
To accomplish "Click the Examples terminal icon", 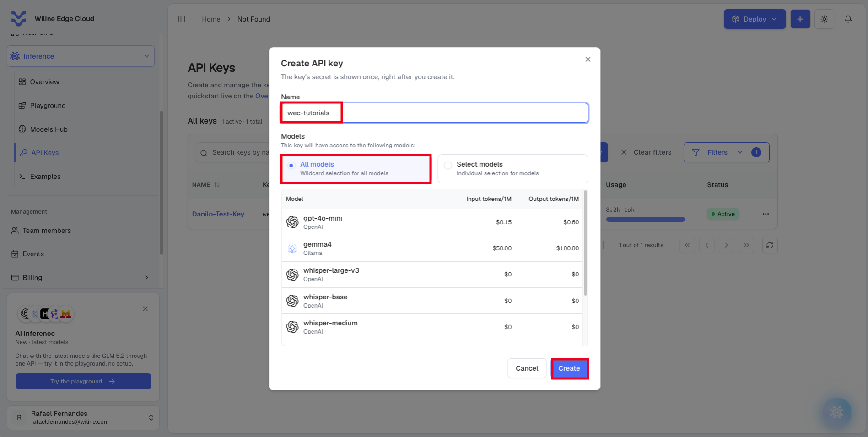I will (x=22, y=177).
